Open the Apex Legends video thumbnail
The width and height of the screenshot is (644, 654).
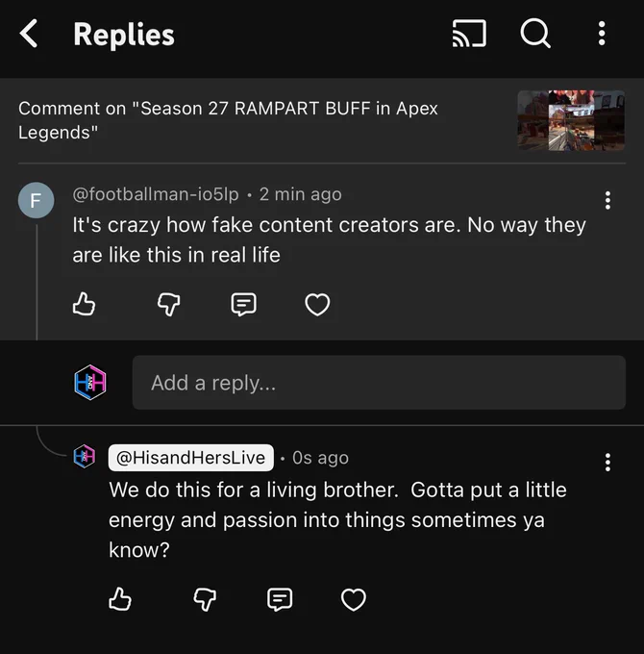[570, 120]
